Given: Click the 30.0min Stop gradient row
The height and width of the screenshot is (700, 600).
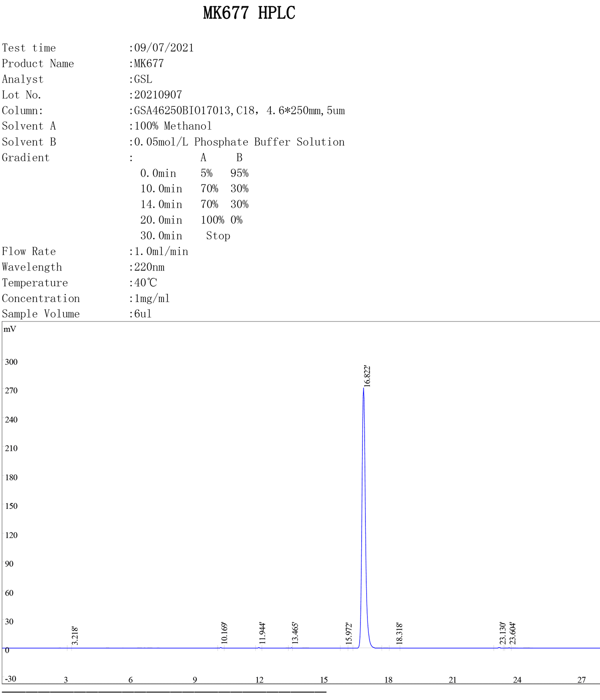Looking at the screenshot, I should (185, 236).
